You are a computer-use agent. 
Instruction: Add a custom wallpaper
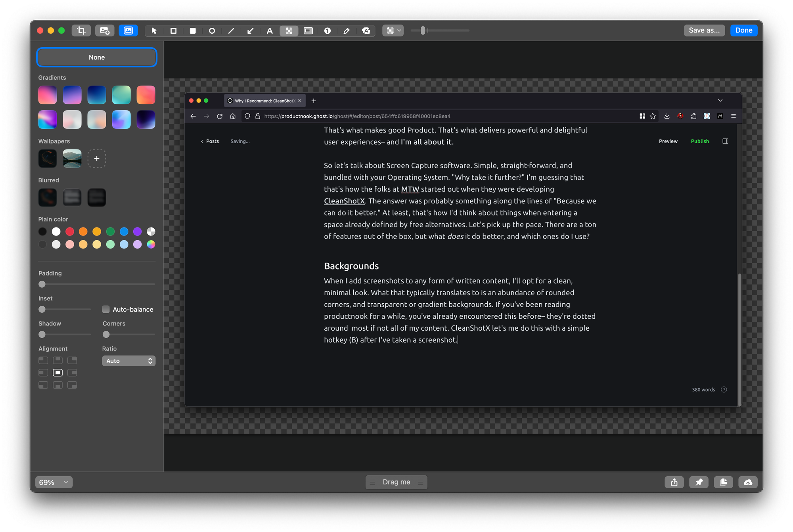click(97, 159)
